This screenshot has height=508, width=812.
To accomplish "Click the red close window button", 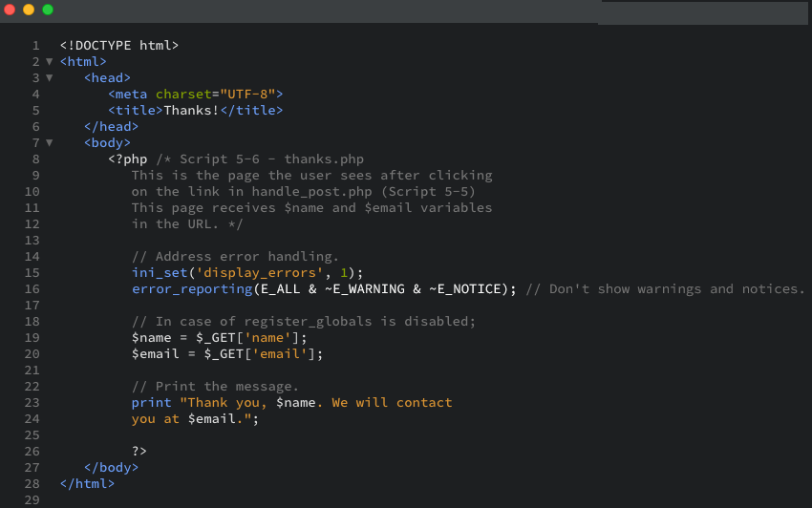I will pyautogui.click(x=10, y=10).
